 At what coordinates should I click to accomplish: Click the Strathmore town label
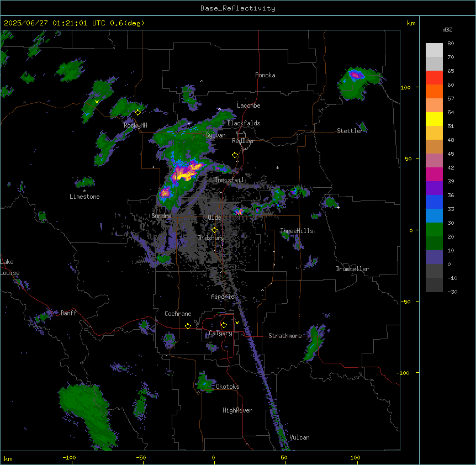(285, 336)
